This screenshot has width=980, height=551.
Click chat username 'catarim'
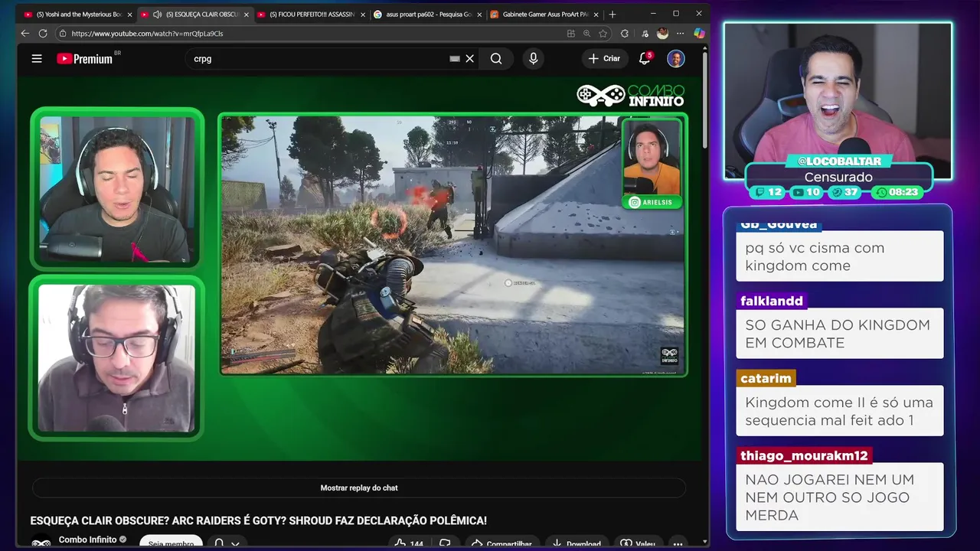pos(766,378)
